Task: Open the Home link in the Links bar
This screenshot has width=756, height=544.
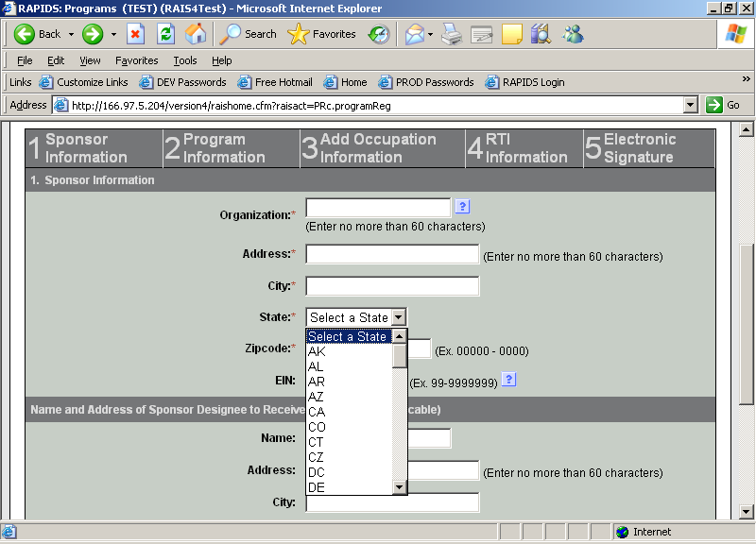Action: [x=345, y=82]
